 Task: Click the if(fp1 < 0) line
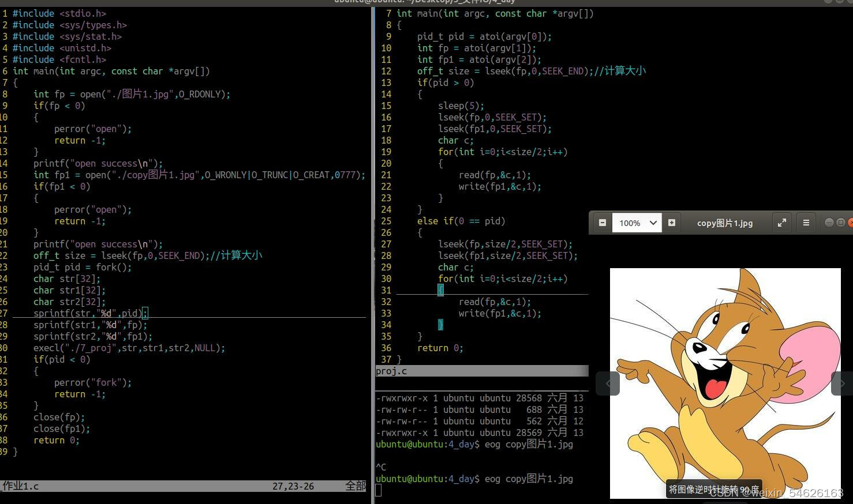(62, 186)
